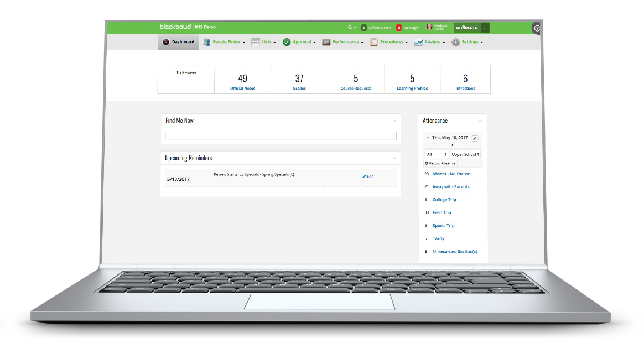The image size is (644, 353).
Task: Click the green Approval checkmark icon
Action: 286,41
